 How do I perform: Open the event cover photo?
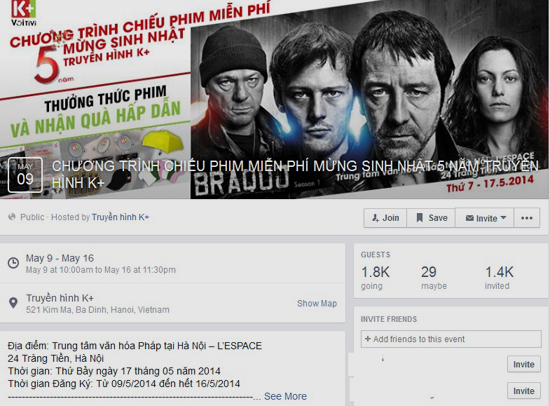[x=275, y=99]
